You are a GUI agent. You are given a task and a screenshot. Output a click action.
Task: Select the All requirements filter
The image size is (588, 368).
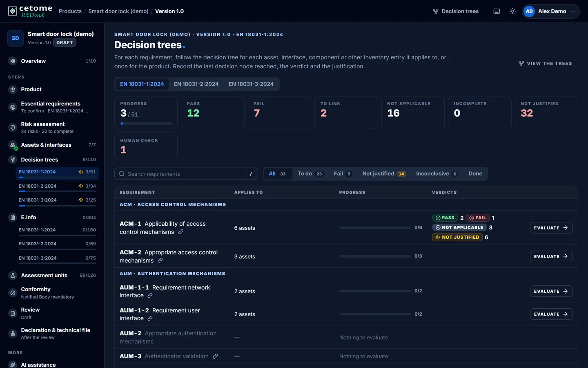[277, 174]
